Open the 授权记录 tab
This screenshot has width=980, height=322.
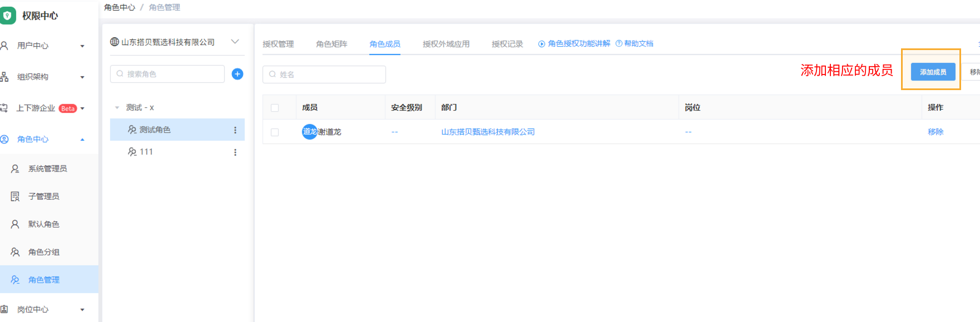507,44
